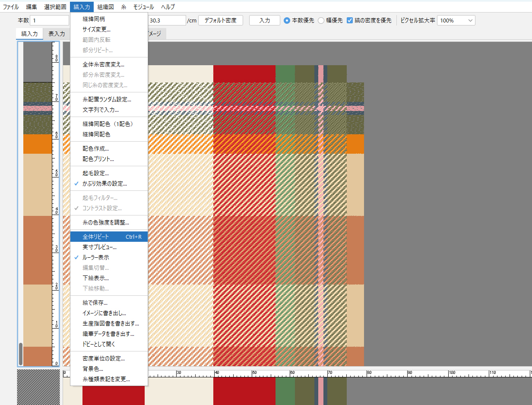The image size is (532, 405).
Task: Open the モジュール menu
Action: [143, 7]
